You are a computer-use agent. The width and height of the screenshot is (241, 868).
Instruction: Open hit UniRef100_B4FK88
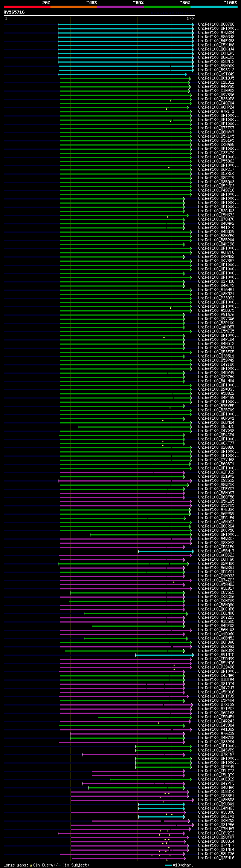(x=216, y=41)
